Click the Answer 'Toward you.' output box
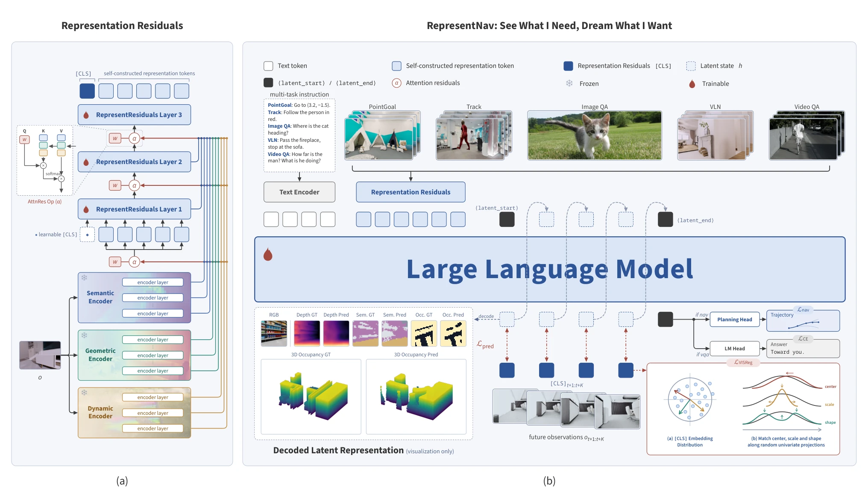This screenshot has height=502, width=868. (x=803, y=349)
